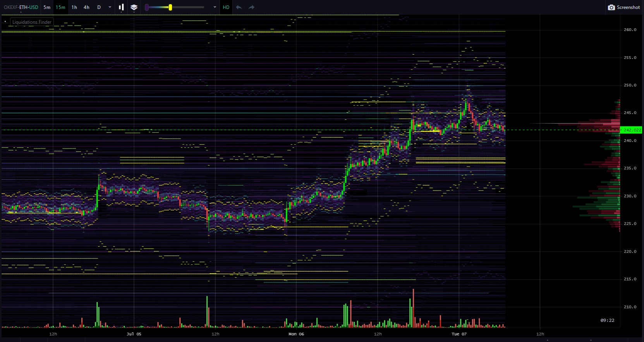Toggle HD heatmap mode
The width and height of the screenshot is (644, 342).
tap(226, 7)
